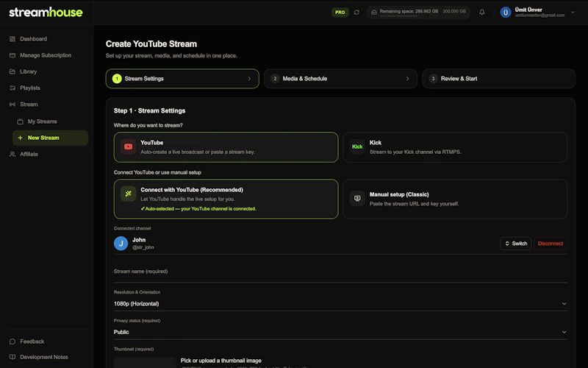The width and height of the screenshot is (588, 368).
Task: Click 'Auto-selected — your YouTube channel is connected' text
Action: (198, 209)
